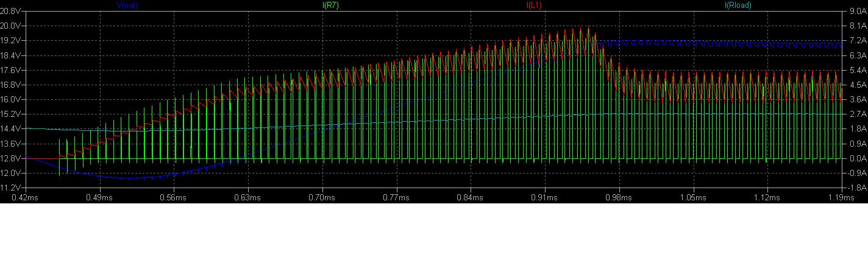This screenshot has height=274, width=868.
Task: Click the red I(L1) trace label
Action: 536,5
